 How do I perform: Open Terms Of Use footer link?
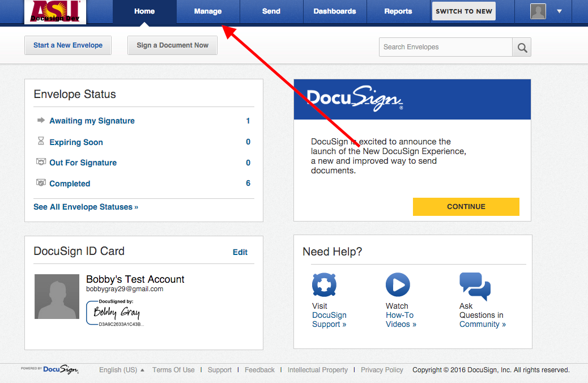coord(173,370)
